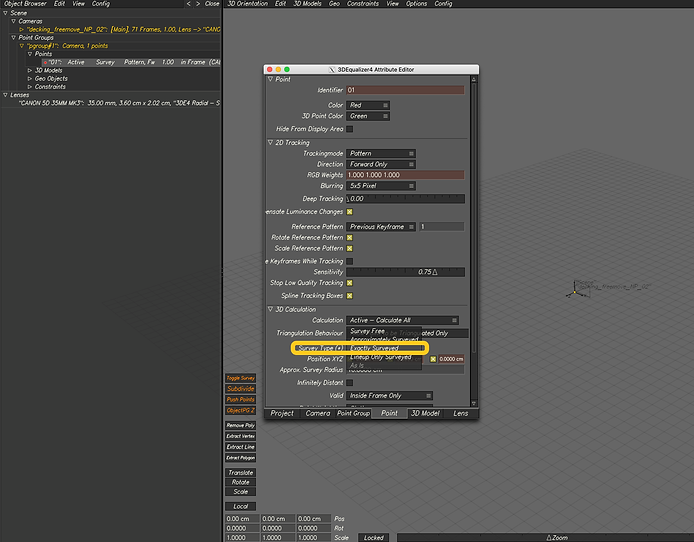Screen dimensions: 694x542
Task: Open the 3D Point Color dropdown
Action: tap(368, 116)
